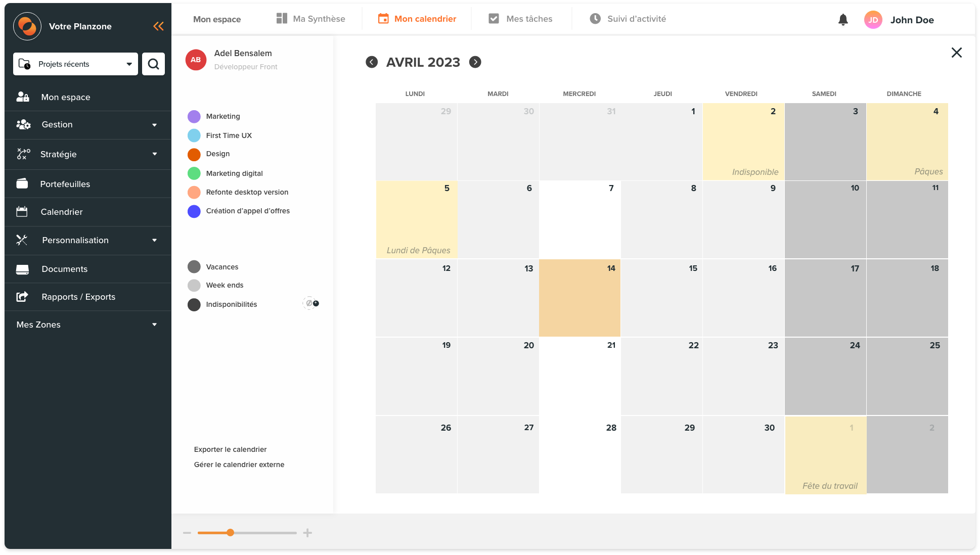Click Votre Planzone title
The image size is (980, 555).
point(80,26)
